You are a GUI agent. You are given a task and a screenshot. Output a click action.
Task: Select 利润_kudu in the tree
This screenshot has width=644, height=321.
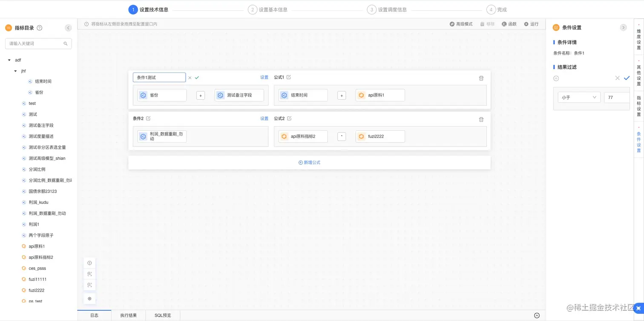pos(38,202)
